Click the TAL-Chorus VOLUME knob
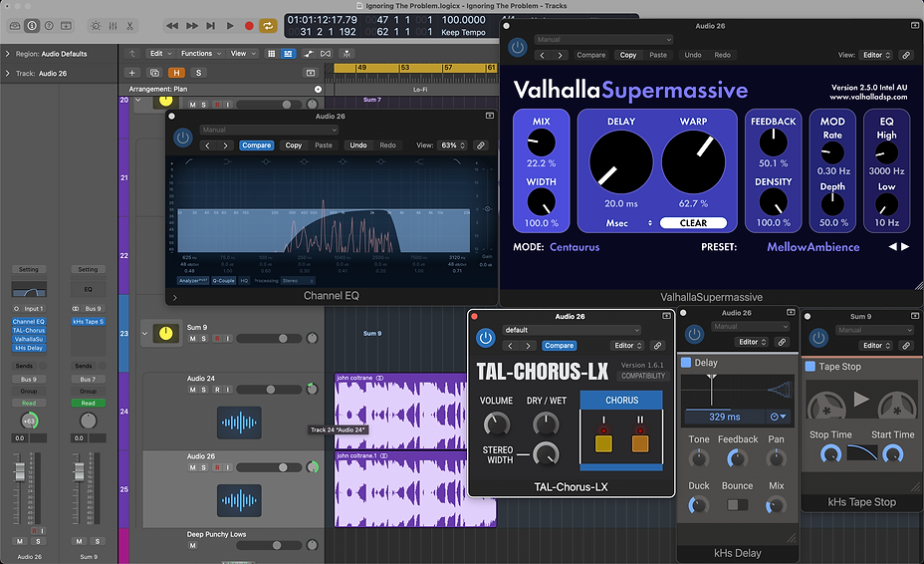Viewport: 924px width, 564px height. [496, 424]
